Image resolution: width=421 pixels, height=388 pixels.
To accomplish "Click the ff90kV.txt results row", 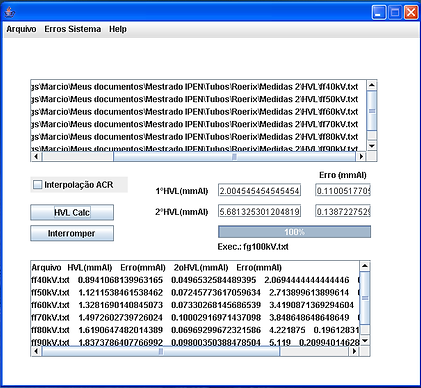I will pos(195,342).
